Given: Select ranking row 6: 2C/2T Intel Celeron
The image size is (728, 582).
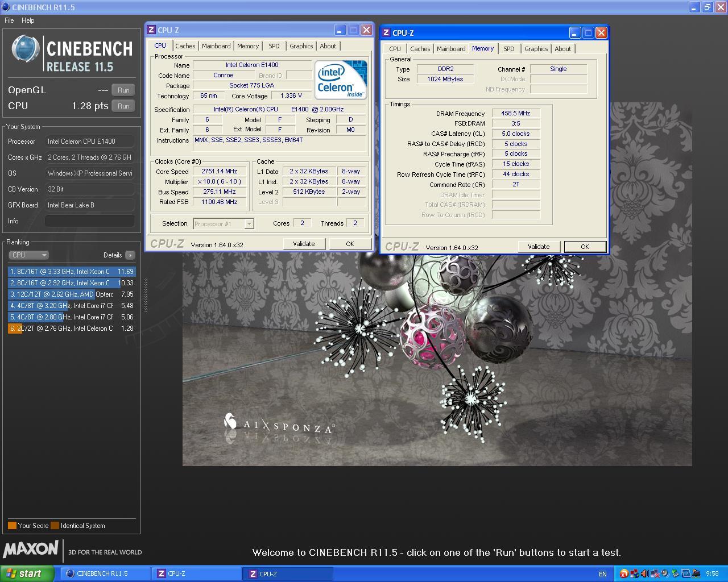Looking at the screenshot, I should point(72,329).
